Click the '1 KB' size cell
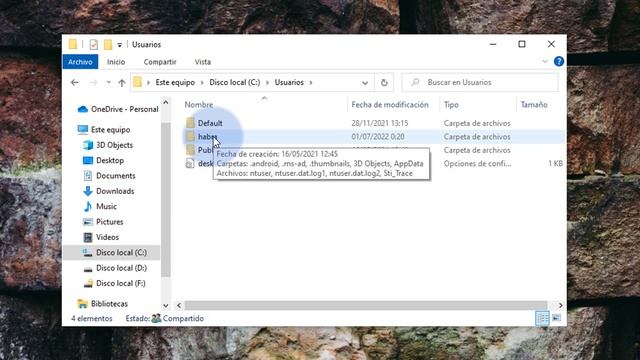Screen dimensions: 640x360 [556, 164]
